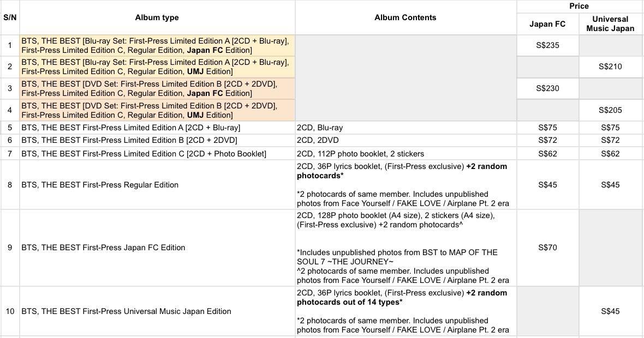Click the "Album Contents" column header
The image size is (644, 338).
click(x=405, y=17)
